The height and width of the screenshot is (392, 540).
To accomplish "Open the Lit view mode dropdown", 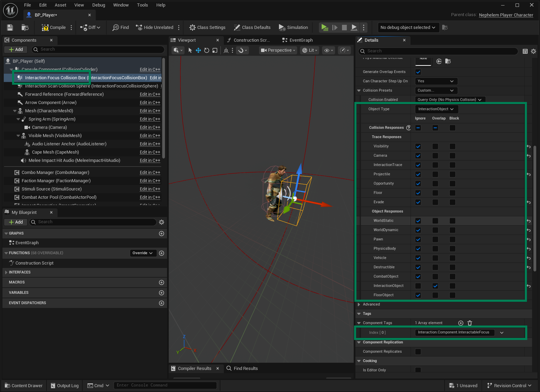I will 310,50.
